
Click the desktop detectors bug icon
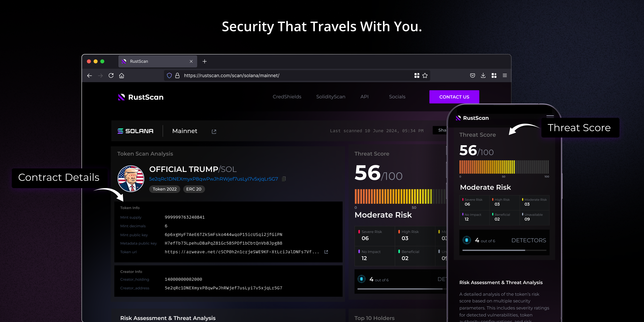tap(362, 279)
